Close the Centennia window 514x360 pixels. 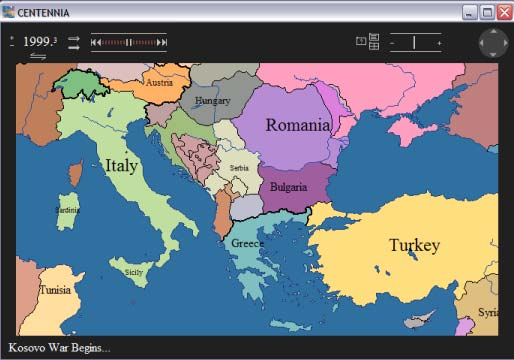(x=505, y=13)
